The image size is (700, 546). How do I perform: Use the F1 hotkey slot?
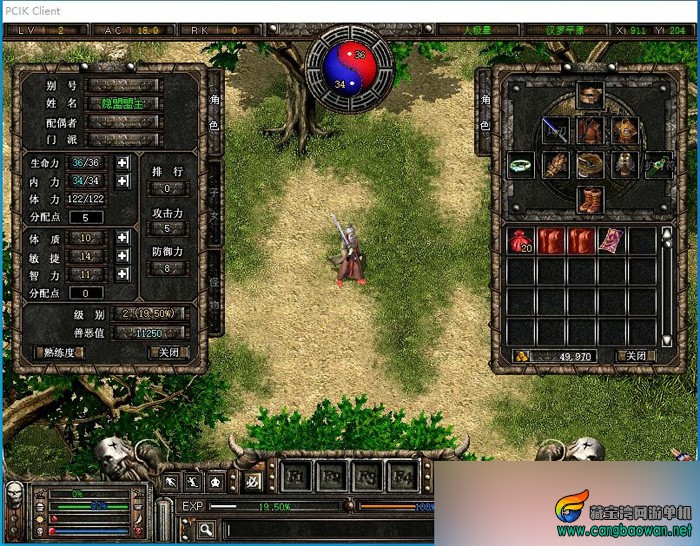click(295, 477)
